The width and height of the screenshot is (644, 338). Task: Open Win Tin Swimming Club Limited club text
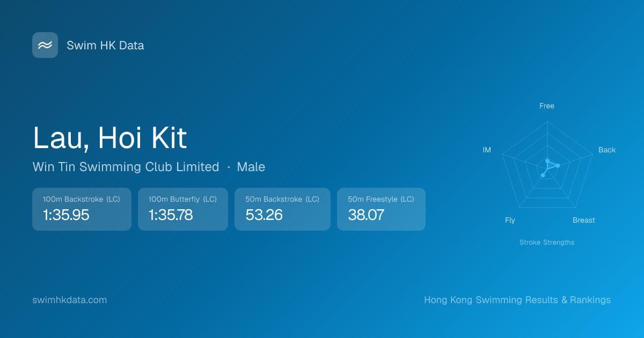(126, 167)
